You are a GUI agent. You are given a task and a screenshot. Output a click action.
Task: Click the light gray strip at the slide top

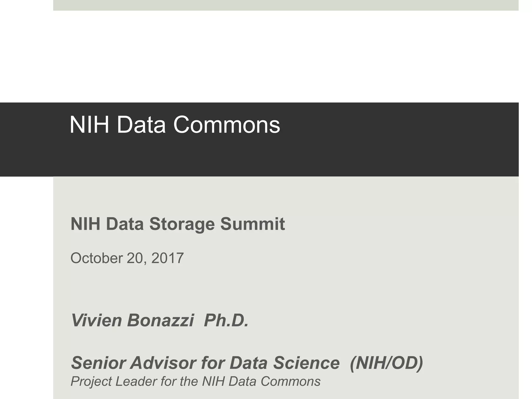click(x=286, y=5)
